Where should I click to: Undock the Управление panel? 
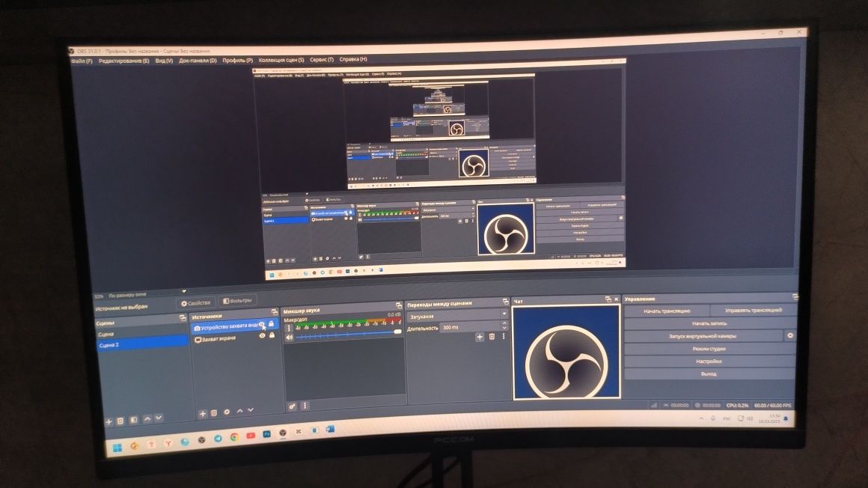795,297
